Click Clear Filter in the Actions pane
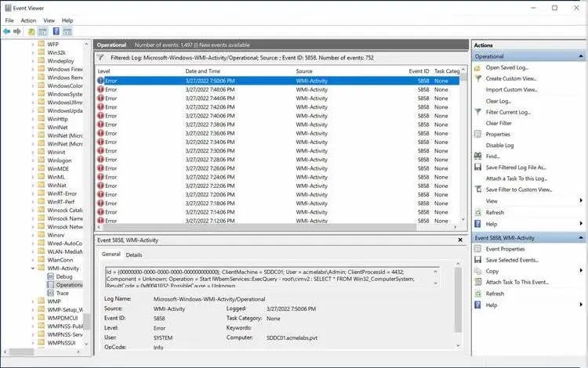588x368 pixels. 499,123
